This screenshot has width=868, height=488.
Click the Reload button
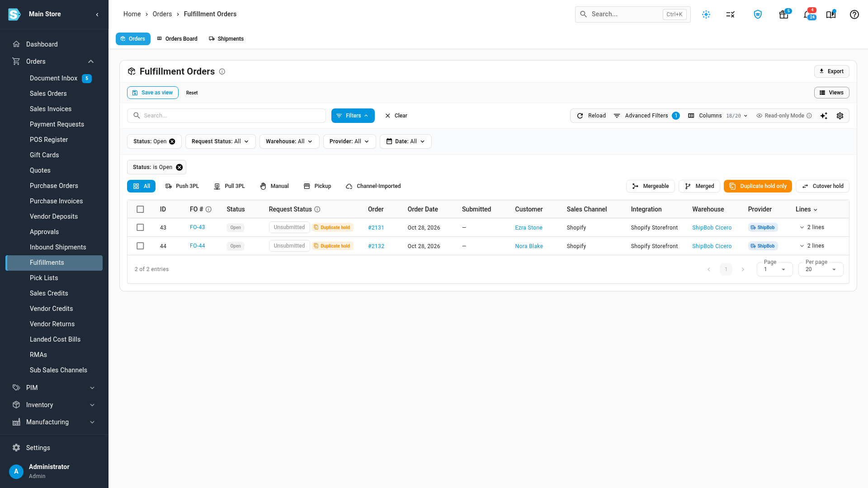pyautogui.click(x=591, y=116)
